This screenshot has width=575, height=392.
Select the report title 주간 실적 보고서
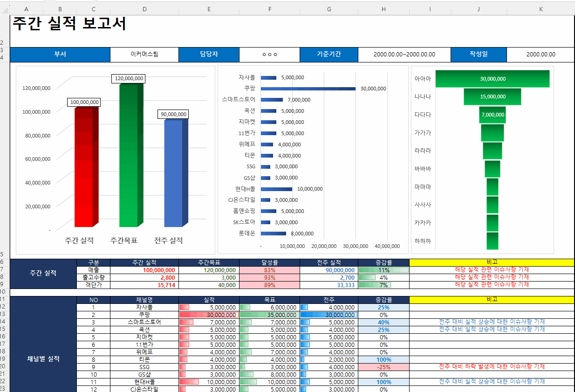[69, 24]
